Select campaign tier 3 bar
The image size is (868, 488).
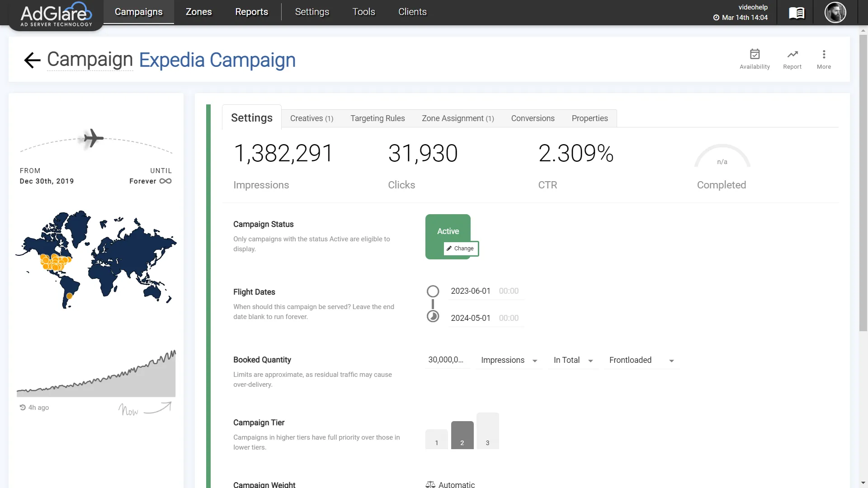click(x=487, y=431)
